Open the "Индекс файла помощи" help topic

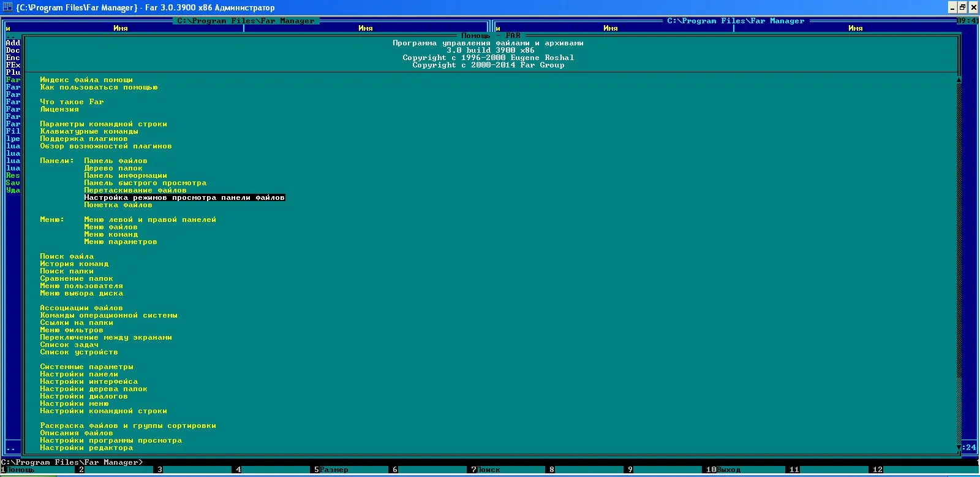point(86,80)
